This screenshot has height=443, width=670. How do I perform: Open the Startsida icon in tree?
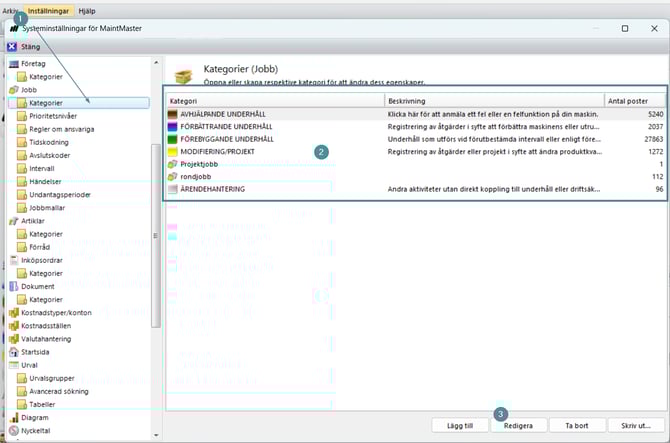[13, 352]
